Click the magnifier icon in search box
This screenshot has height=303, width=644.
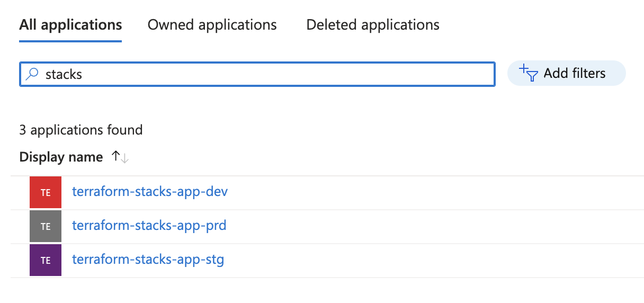[32, 74]
